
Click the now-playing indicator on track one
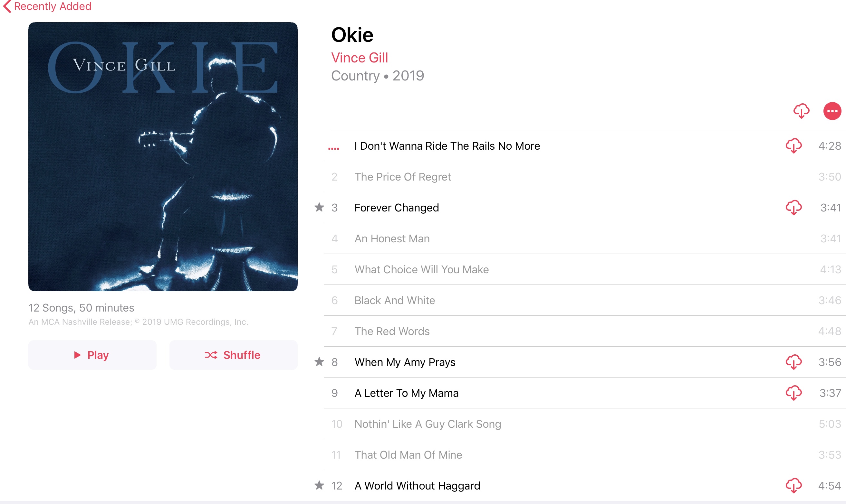point(333,148)
